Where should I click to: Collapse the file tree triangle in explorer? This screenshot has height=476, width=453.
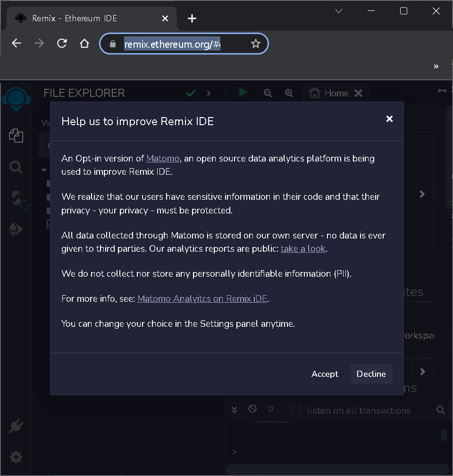(x=44, y=170)
